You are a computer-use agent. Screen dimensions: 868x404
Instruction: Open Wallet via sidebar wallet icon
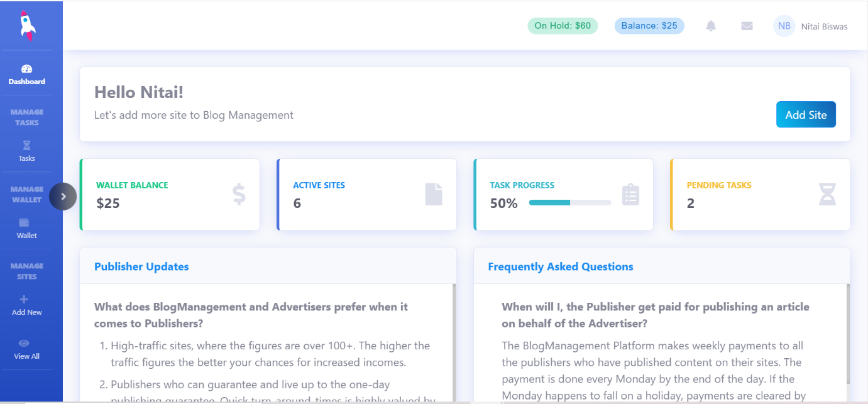[25, 222]
